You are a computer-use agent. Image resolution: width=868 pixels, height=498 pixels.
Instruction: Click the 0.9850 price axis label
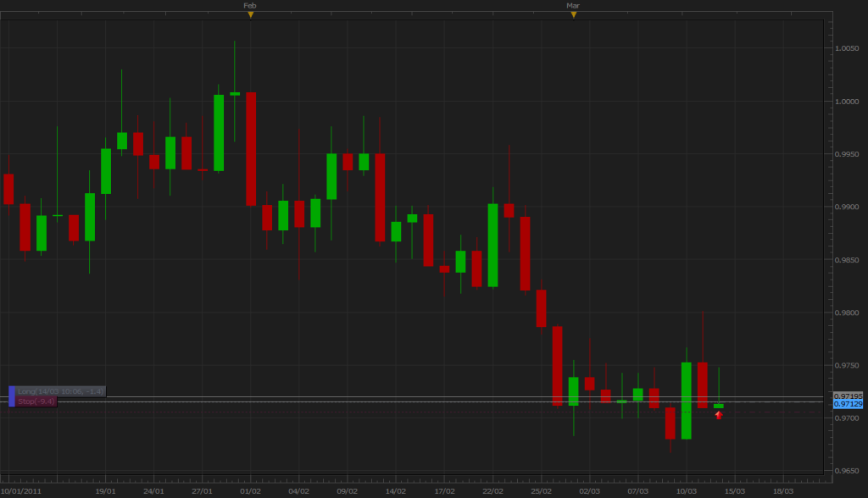847,260
